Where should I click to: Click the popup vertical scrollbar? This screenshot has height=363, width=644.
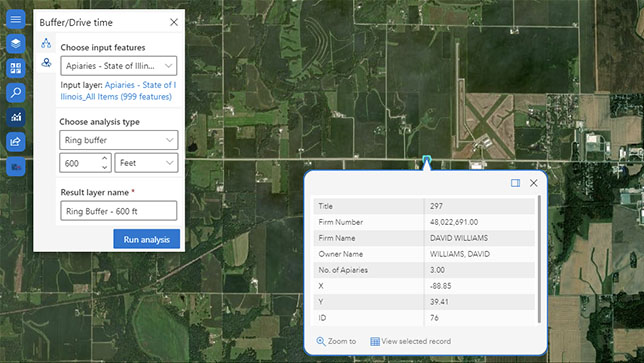coord(539,259)
